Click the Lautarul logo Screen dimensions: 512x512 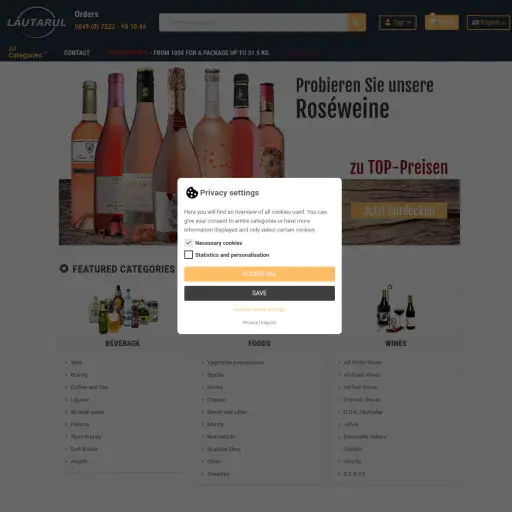[36, 22]
